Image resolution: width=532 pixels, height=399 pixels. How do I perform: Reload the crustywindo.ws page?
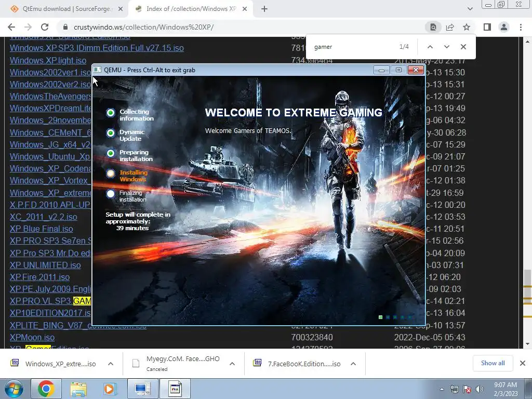(45, 27)
